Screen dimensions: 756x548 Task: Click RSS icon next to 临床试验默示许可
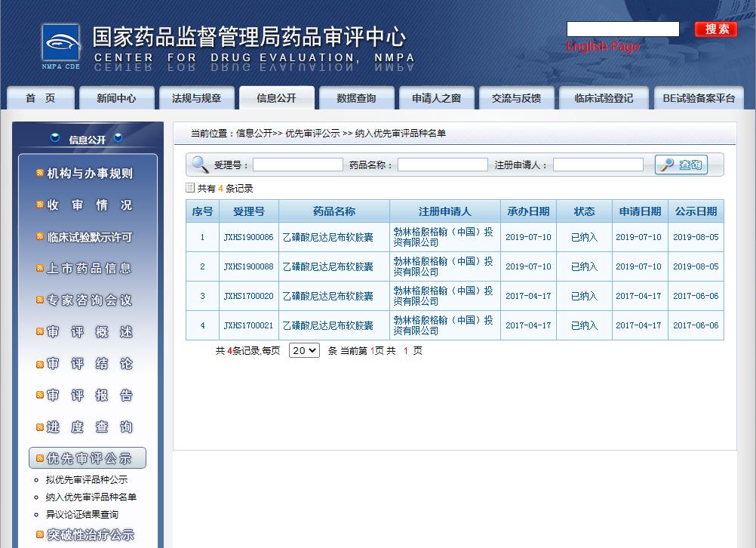coord(40,236)
